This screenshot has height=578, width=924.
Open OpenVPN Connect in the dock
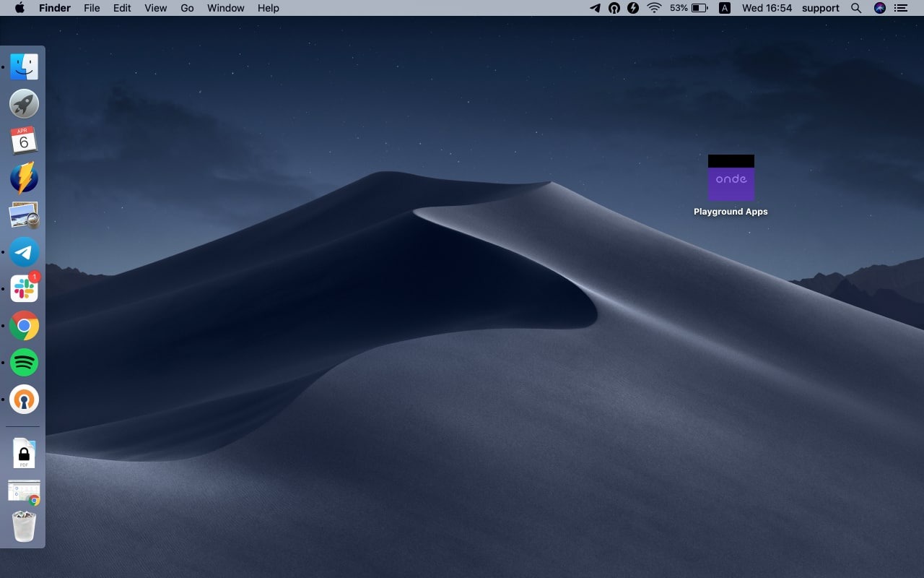click(24, 400)
